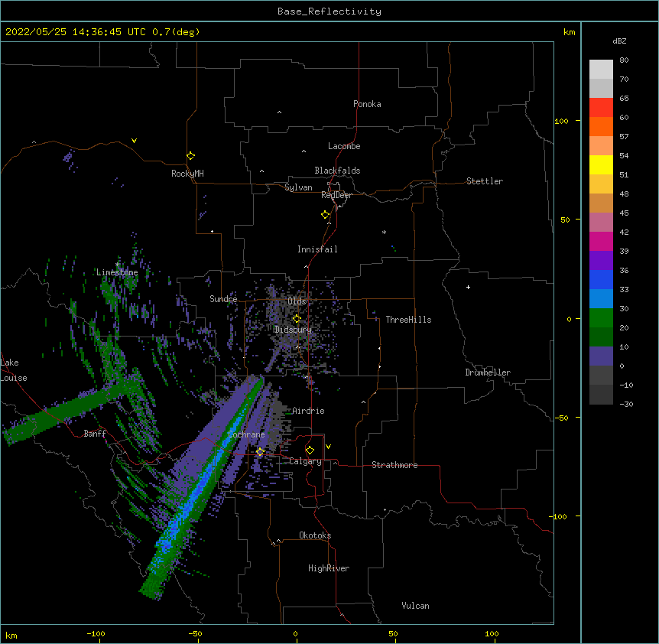659x644 pixels.
Task: Select the Sundre city label
Action: point(223,299)
